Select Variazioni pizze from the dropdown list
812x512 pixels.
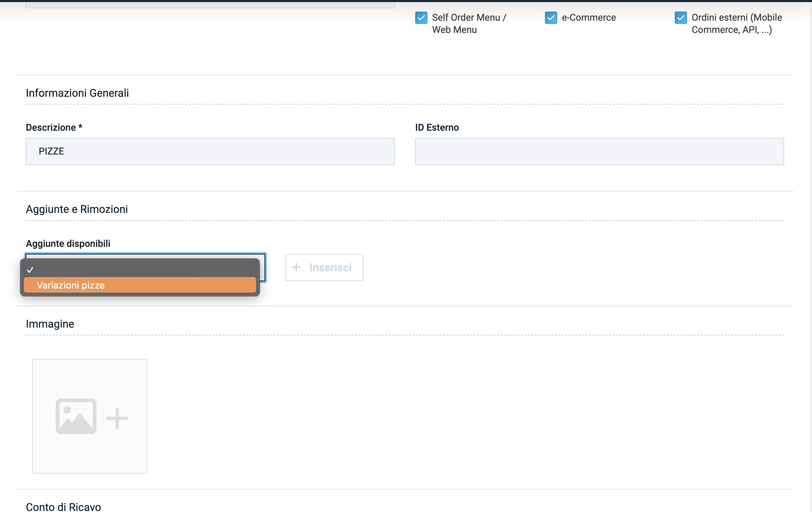[140, 285]
